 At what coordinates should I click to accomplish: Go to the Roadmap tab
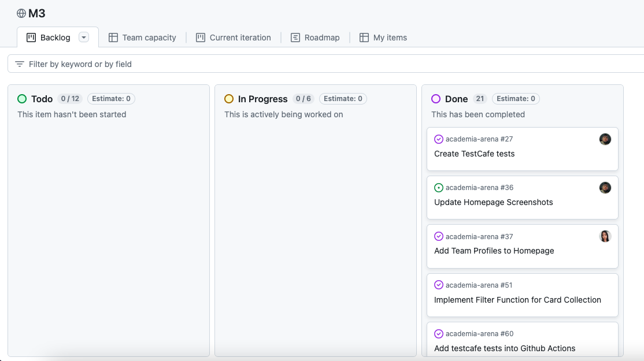[315, 38]
